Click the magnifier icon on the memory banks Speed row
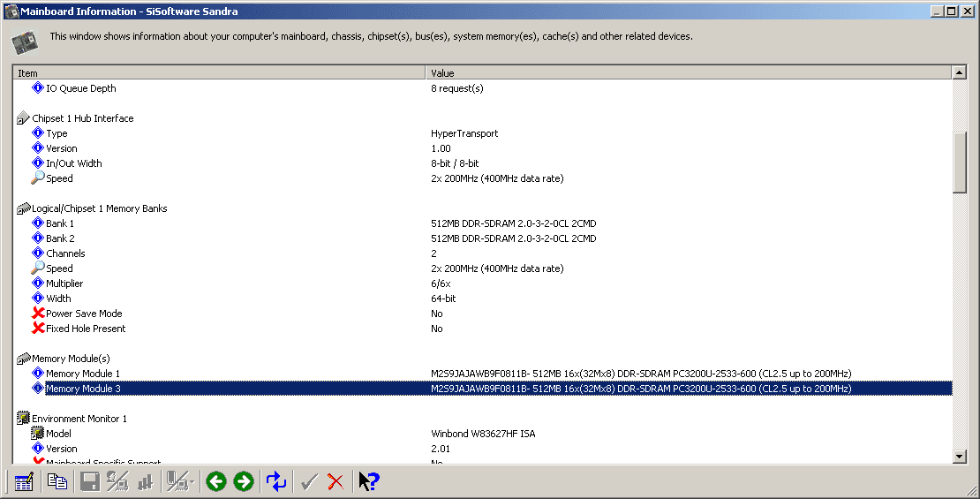The image size is (980, 499). tap(37, 268)
